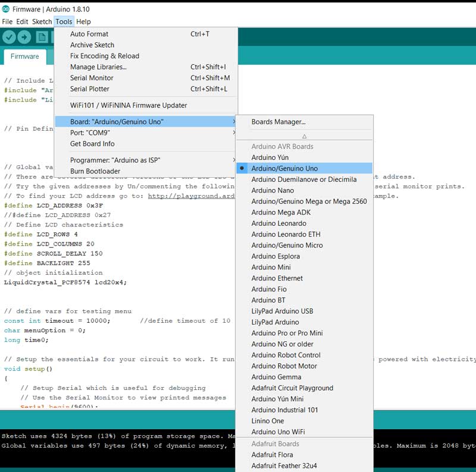Select Arduino Duemilanove or Diecimila board
476x472 pixels.
(x=304, y=180)
